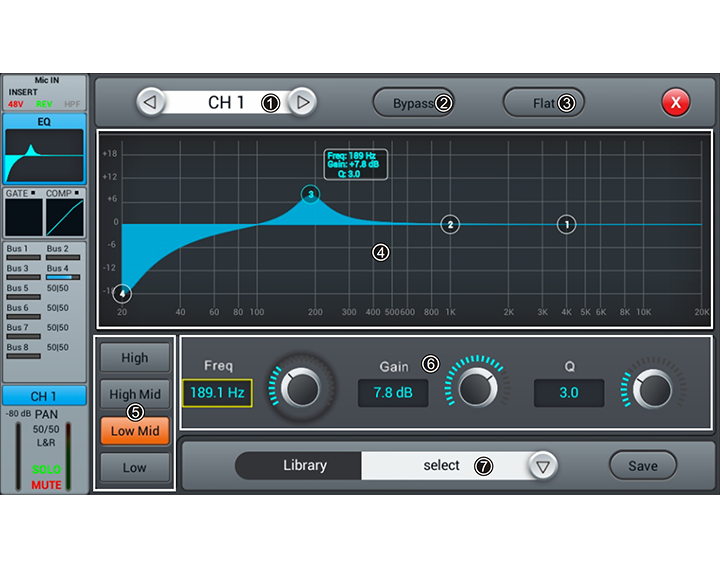720x567 pixels.
Task: Select EQ band node 3 on graph
Action: tap(311, 194)
